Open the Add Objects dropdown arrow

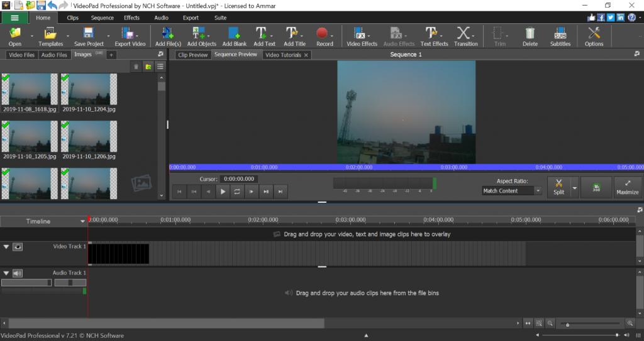point(208,36)
